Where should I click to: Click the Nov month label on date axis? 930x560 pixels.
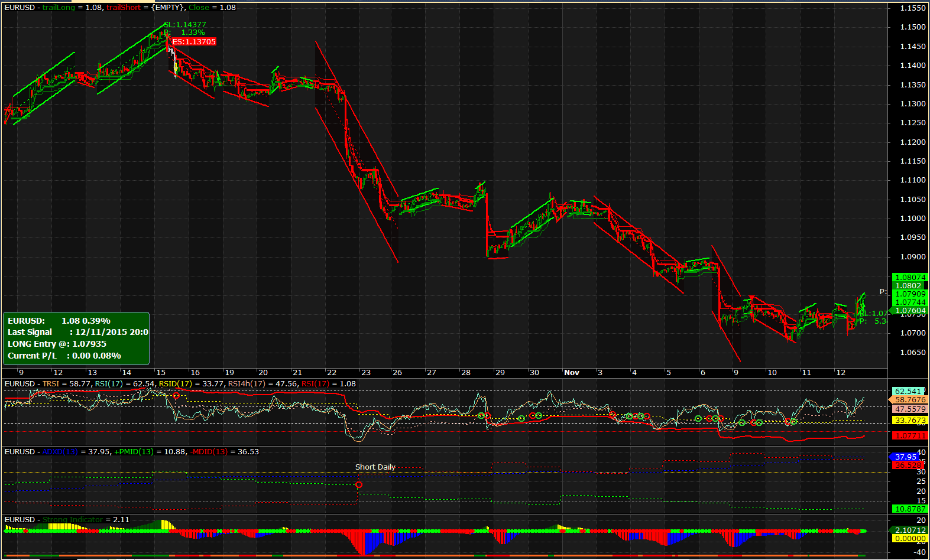[572, 373]
